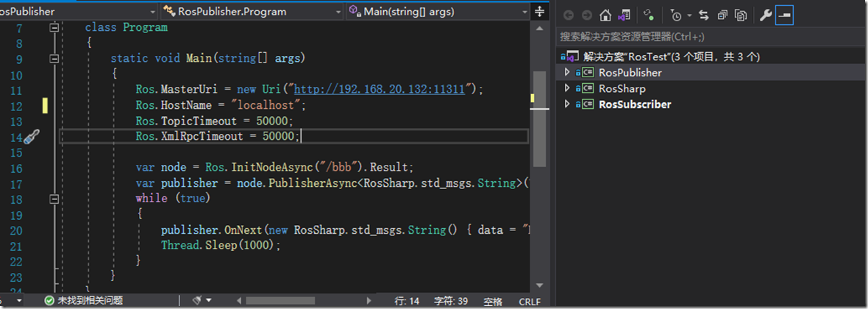This screenshot has height=309, width=868.
Task: Click 'InitNodeAsync' on line 16
Action: tap(271, 167)
